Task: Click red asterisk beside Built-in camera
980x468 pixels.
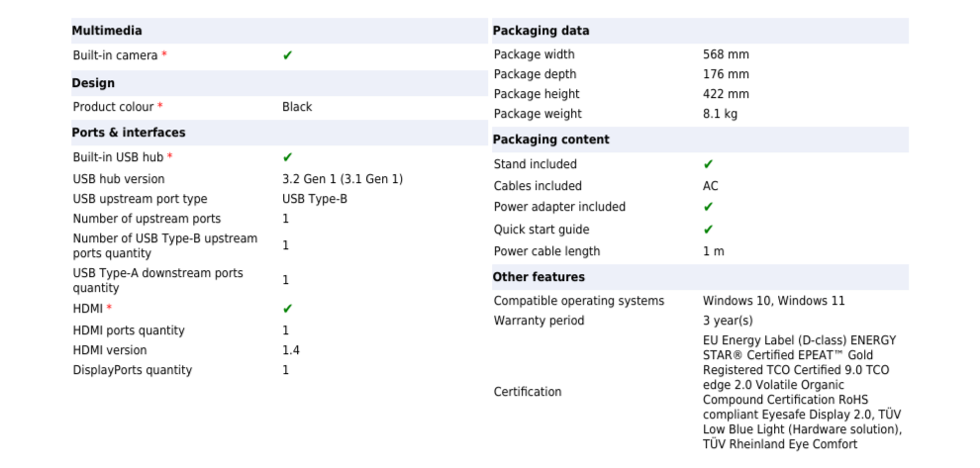Action: coord(164,55)
